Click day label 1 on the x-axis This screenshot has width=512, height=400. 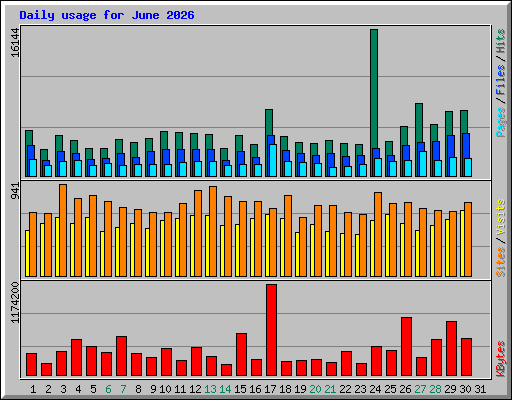pos(33,389)
